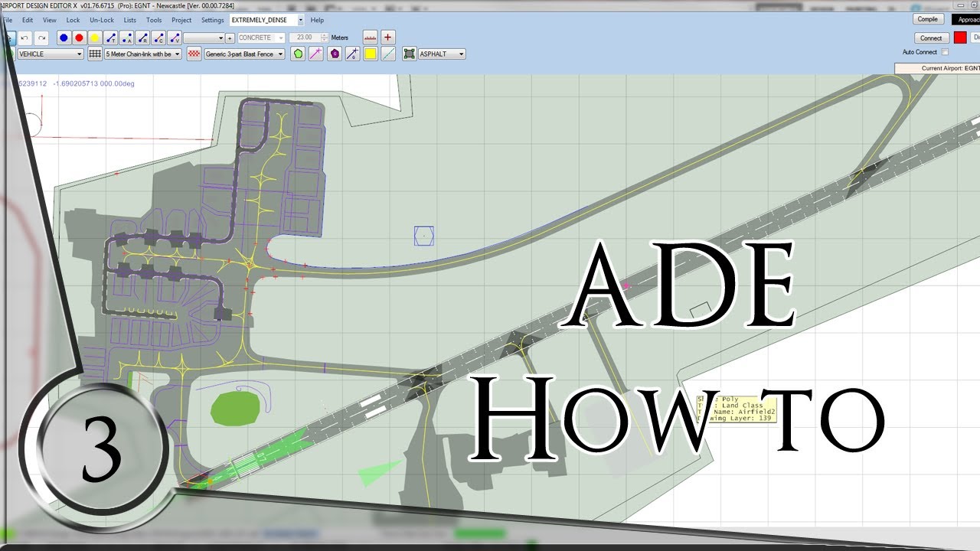Click the red color swatch beside Connect
Viewport: 980px width, 551px height.
pyautogui.click(x=960, y=37)
